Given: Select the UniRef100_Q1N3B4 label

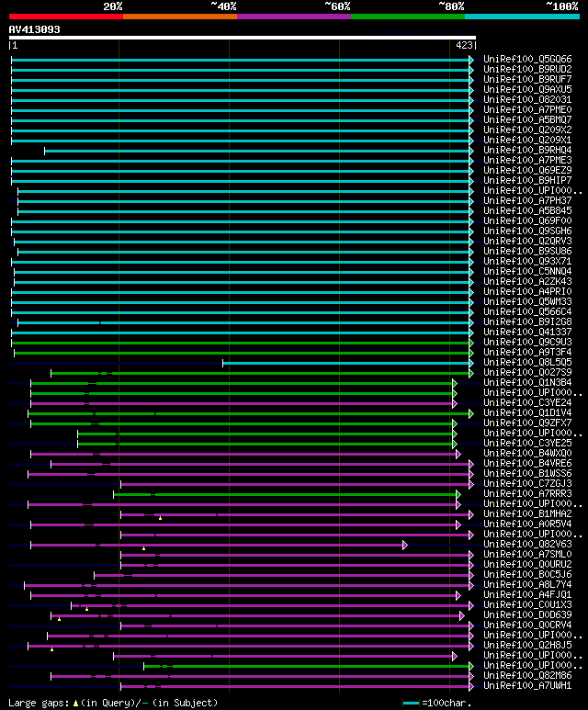Looking at the screenshot, I should click(527, 383).
